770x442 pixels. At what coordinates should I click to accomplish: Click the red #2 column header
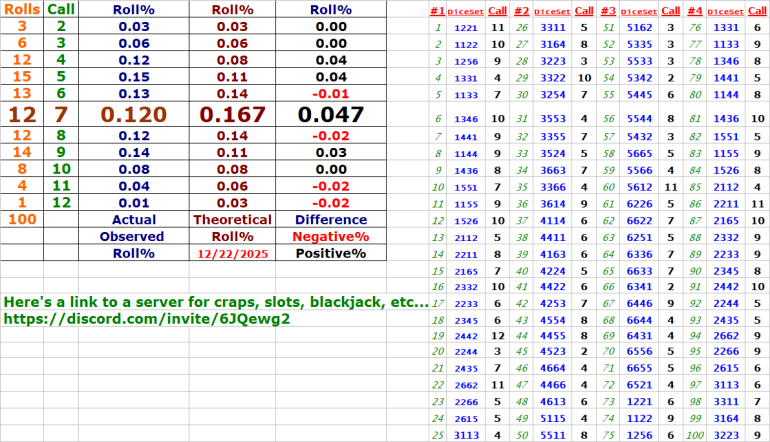click(522, 9)
